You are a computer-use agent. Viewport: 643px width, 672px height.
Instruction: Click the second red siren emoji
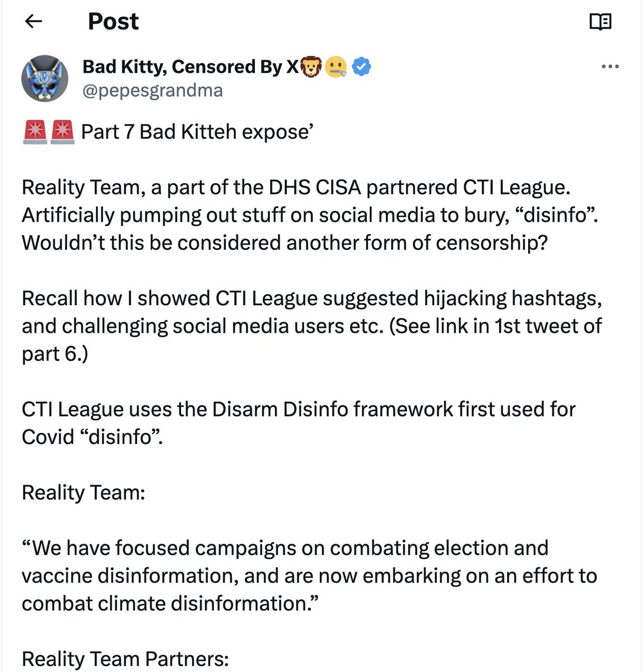[x=62, y=132]
